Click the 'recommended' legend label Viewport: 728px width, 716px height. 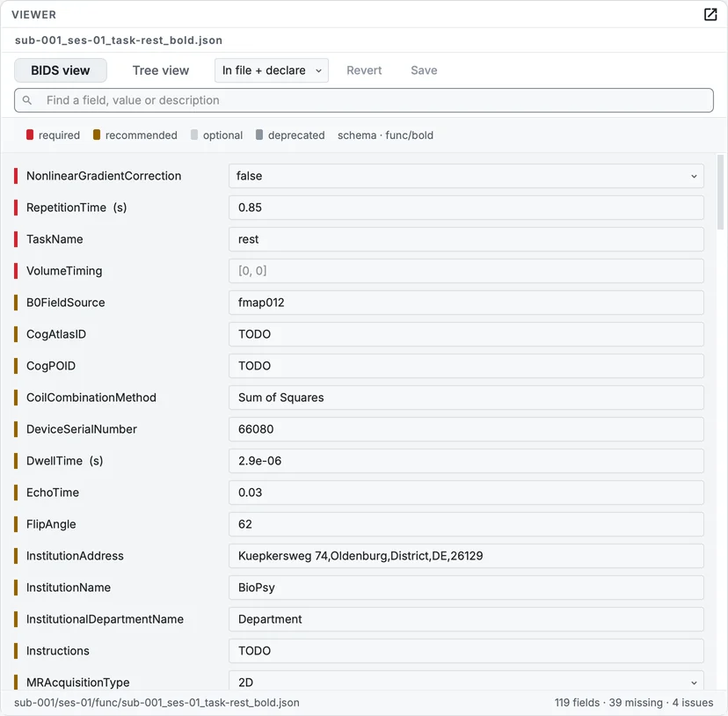coord(142,135)
